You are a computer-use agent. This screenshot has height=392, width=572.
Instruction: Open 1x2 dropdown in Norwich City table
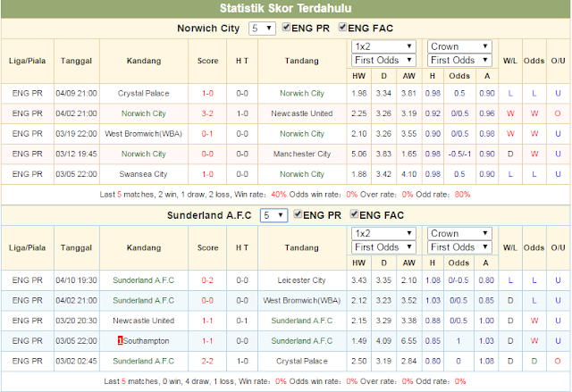tap(383, 46)
